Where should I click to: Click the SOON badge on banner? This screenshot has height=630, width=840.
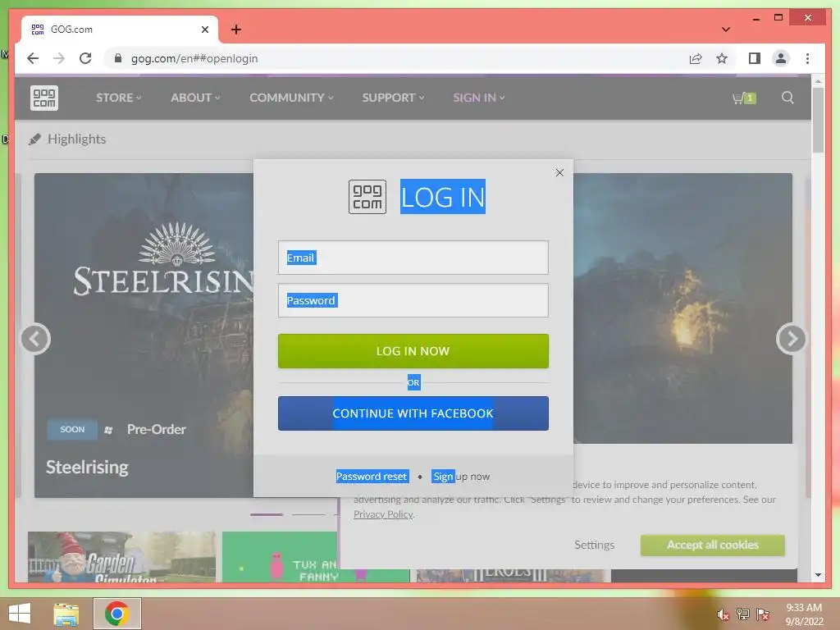(72, 429)
